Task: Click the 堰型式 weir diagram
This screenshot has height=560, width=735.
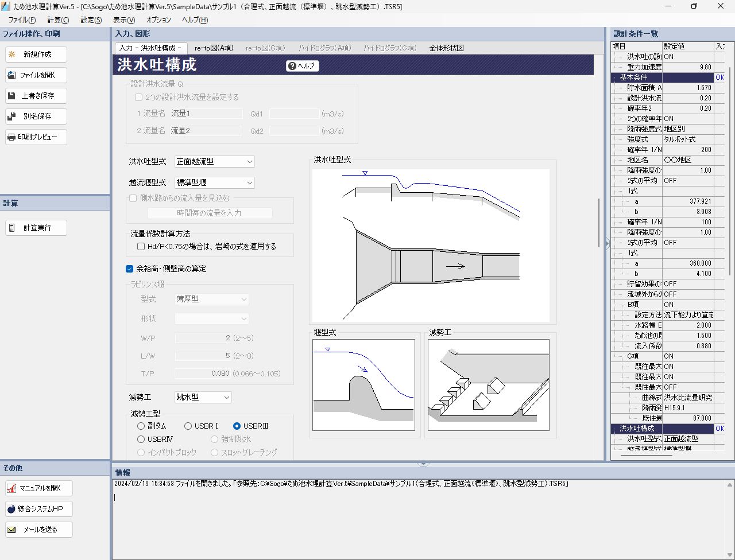Action: point(363,385)
